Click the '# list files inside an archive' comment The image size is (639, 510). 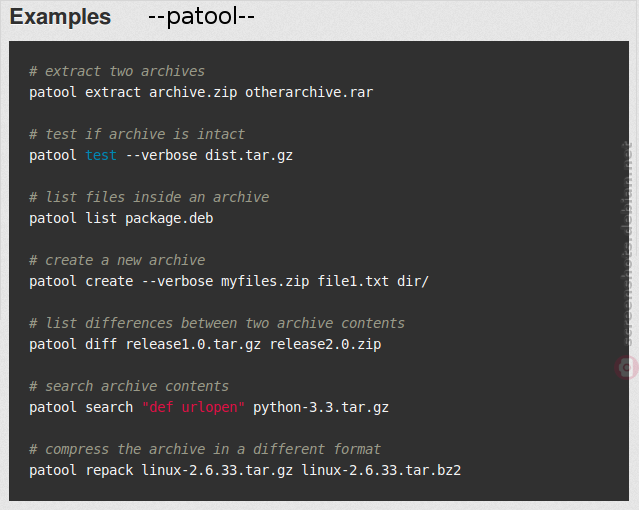point(149,197)
